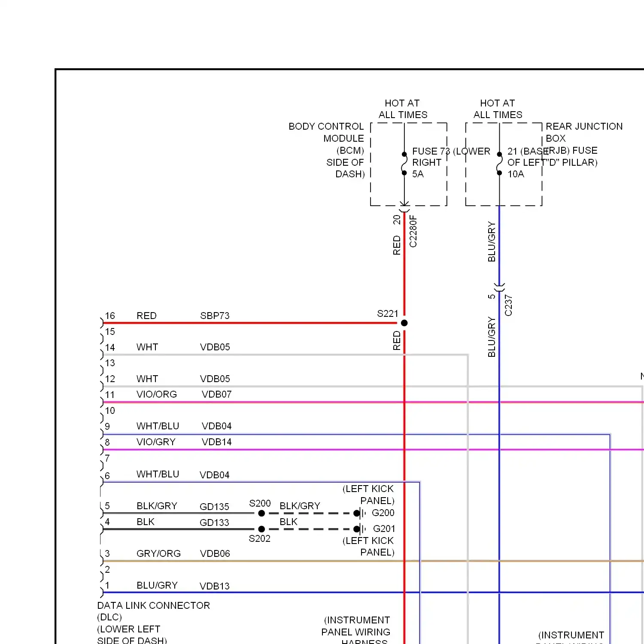Select VDB05 code on pin 14 row
This screenshot has width=644, height=644.
215,347
